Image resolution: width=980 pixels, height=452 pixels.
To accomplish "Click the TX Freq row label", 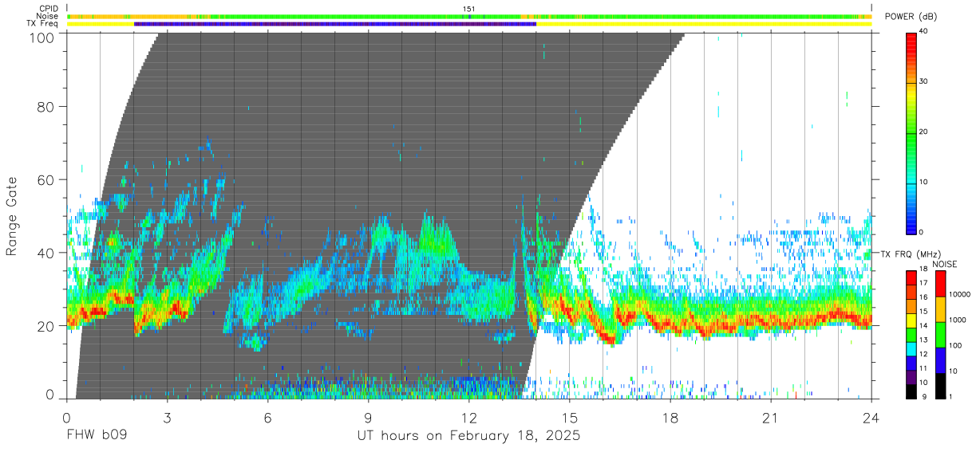I will pos(43,24).
